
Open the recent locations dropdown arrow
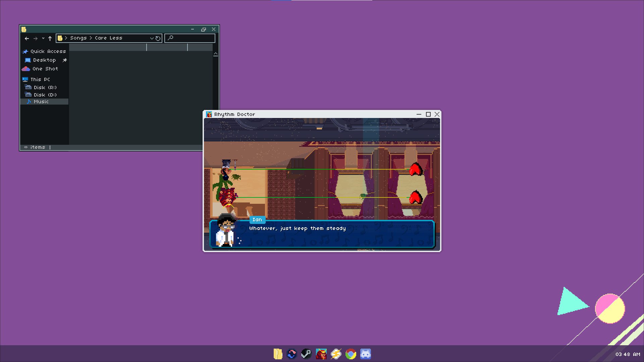click(x=43, y=38)
